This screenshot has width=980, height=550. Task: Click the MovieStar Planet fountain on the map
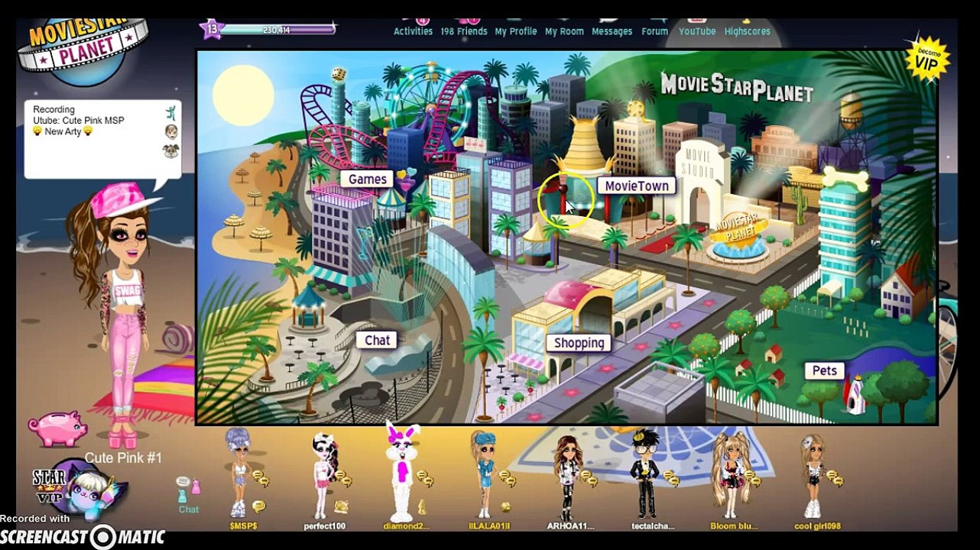tap(739, 237)
